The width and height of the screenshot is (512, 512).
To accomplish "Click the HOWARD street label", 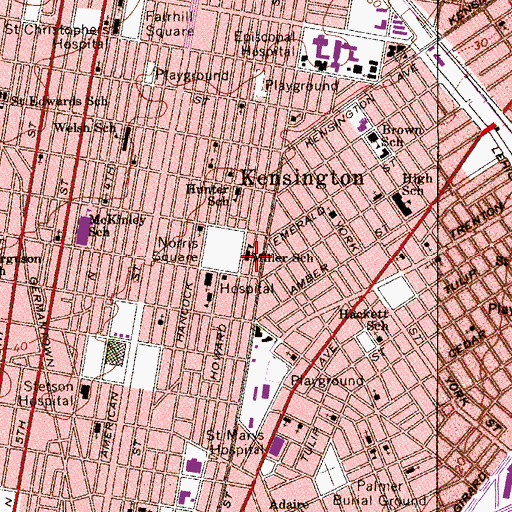I will click(x=218, y=351).
